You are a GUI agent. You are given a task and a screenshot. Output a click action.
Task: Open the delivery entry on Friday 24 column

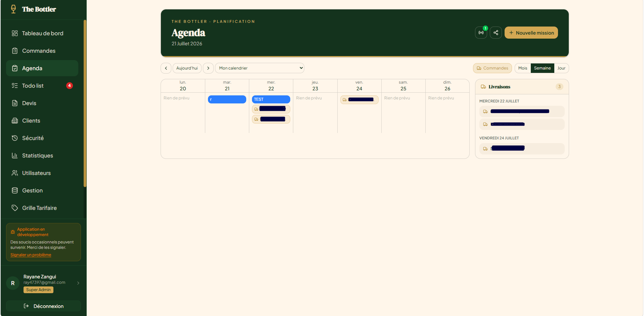(x=359, y=100)
